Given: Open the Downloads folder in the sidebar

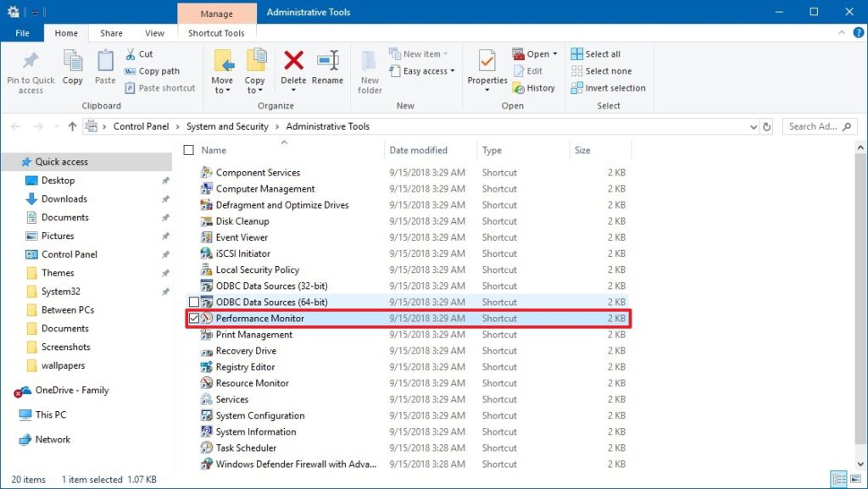Looking at the screenshot, I should (x=64, y=199).
